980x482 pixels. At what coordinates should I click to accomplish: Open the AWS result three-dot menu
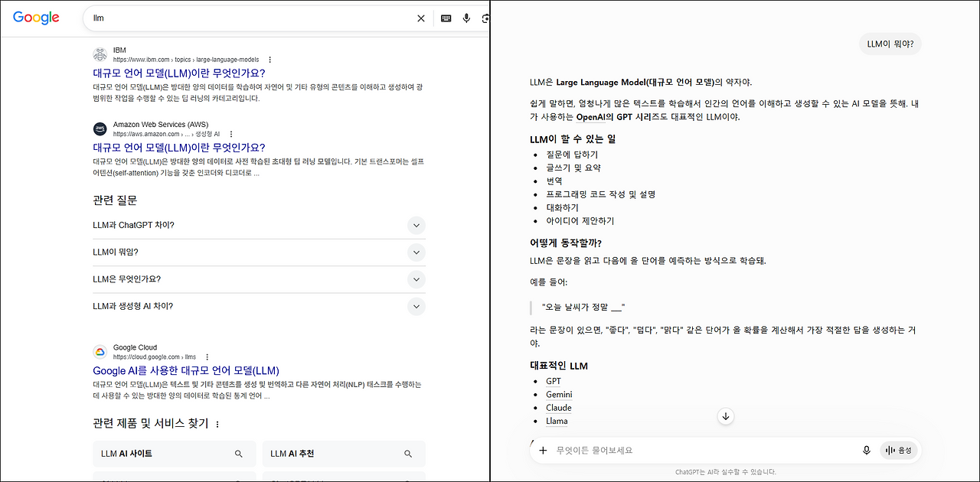point(230,134)
